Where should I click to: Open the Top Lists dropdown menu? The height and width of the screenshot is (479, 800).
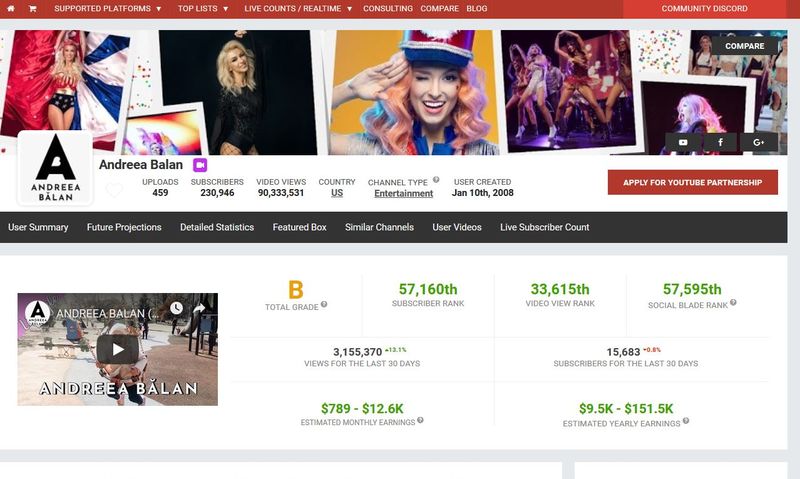[x=203, y=8]
